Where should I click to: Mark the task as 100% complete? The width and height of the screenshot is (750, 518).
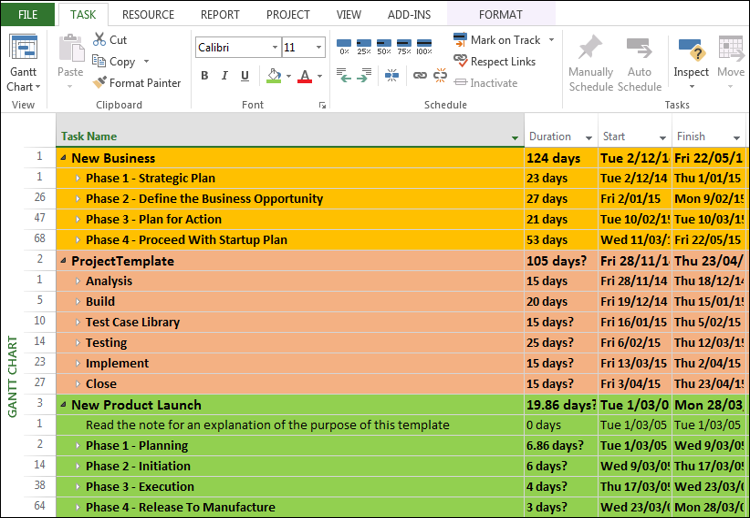click(424, 47)
